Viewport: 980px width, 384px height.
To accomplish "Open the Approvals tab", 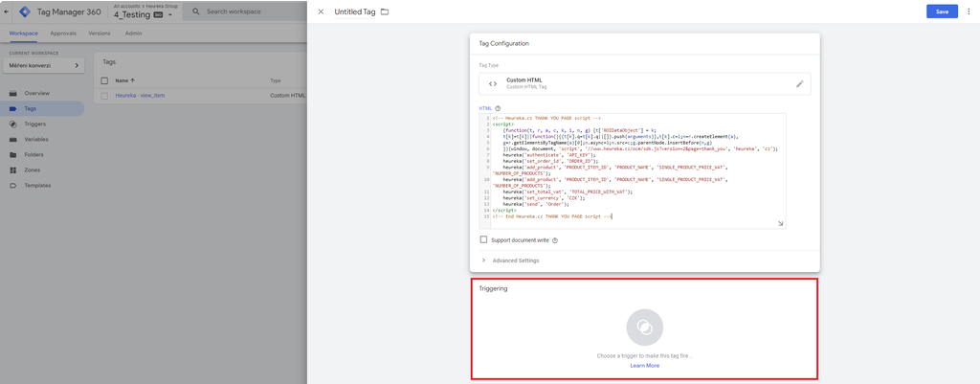I will pos(63,34).
